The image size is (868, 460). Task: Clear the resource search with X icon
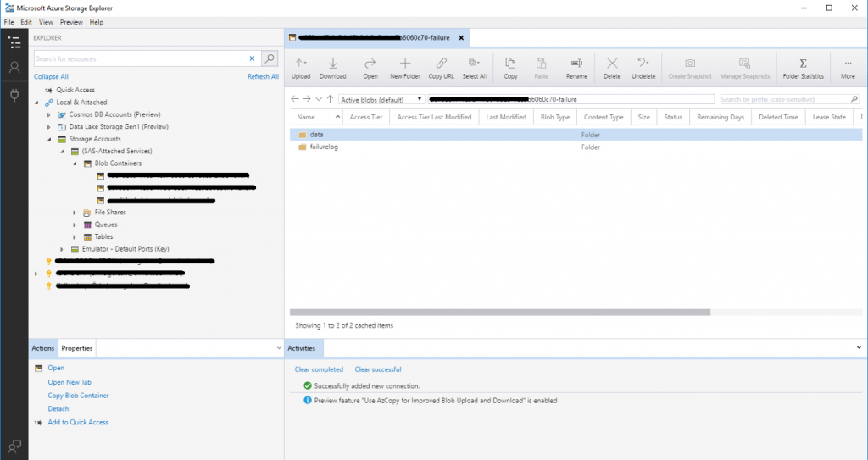pyautogui.click(x=252, y=58)
